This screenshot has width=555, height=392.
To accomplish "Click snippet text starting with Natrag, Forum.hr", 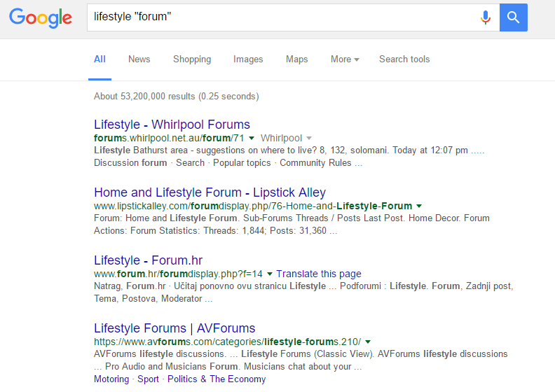I will click(x=303, y=293).
